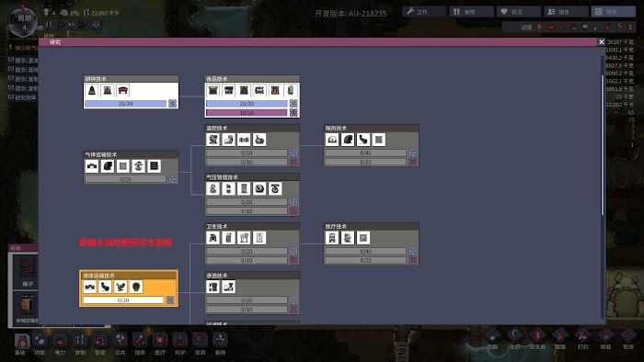
Task: Select the 挖掘 dig tool
Action: (492, 339)
